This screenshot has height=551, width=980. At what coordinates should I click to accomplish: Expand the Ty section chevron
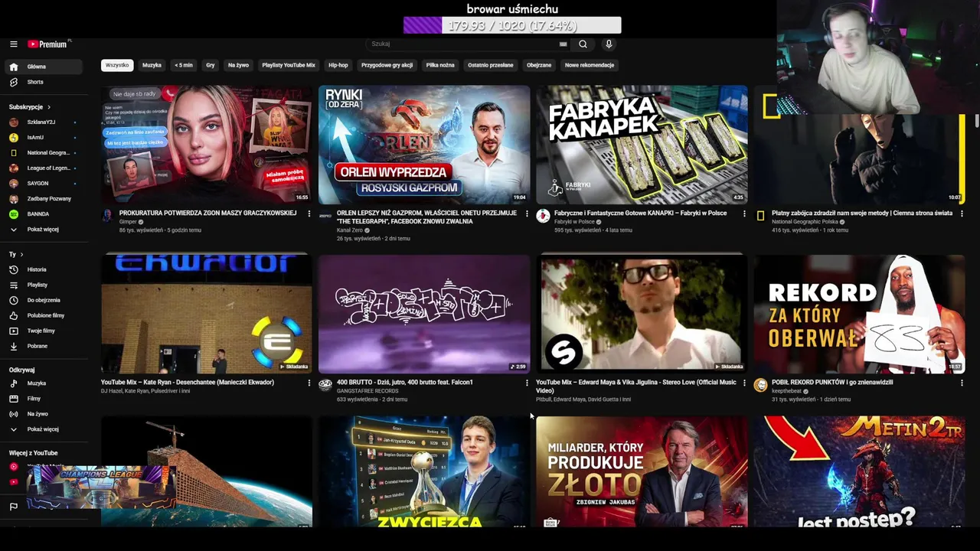(21, 254)
